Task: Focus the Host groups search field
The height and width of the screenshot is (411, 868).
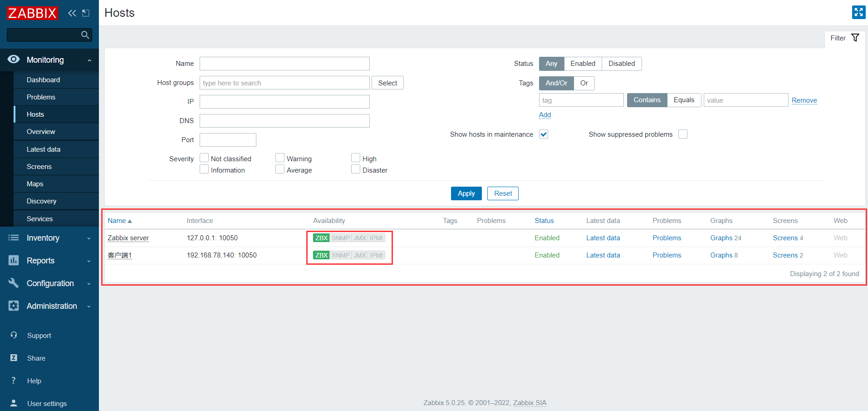Action: pos(284,83)
